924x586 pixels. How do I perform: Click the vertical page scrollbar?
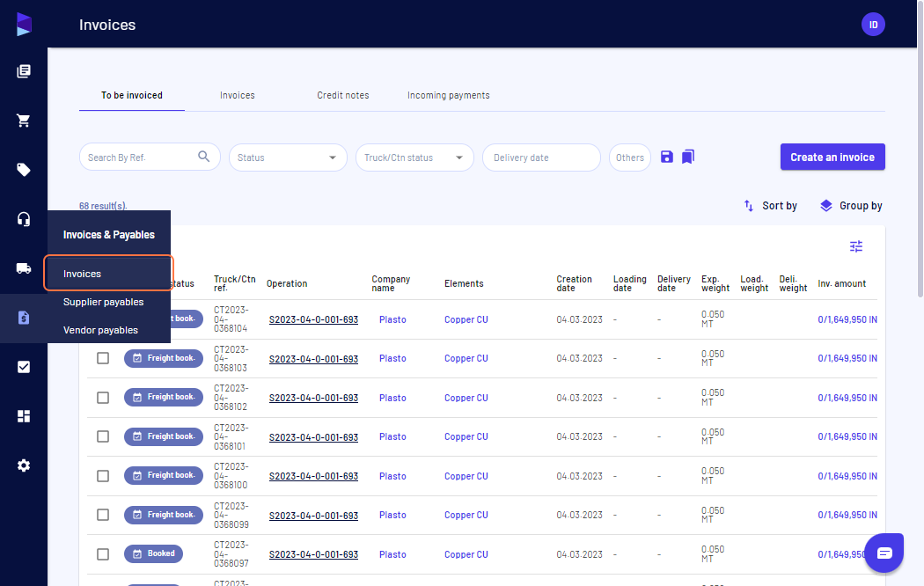[x=920, y=147]
